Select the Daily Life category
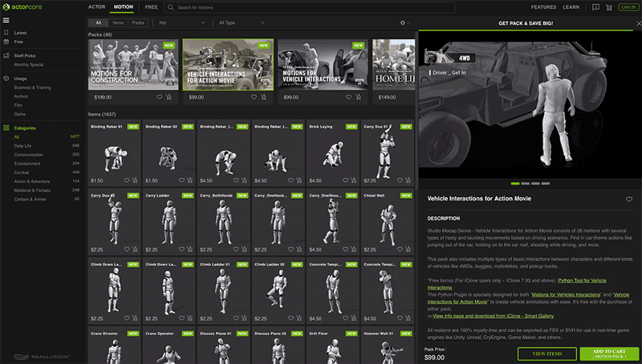Image resolution: width=642 pixels, height=364 pixels. [x=22, y=146]
